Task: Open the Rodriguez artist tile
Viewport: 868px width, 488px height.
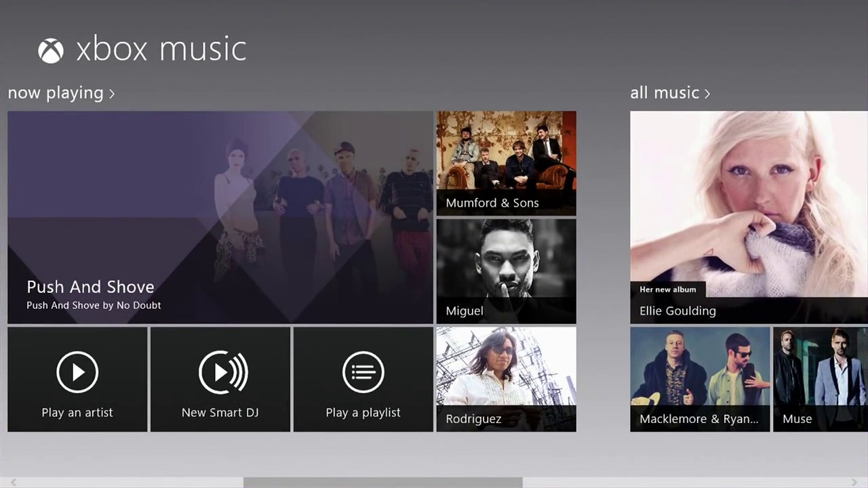Action: tap(506, 379)
